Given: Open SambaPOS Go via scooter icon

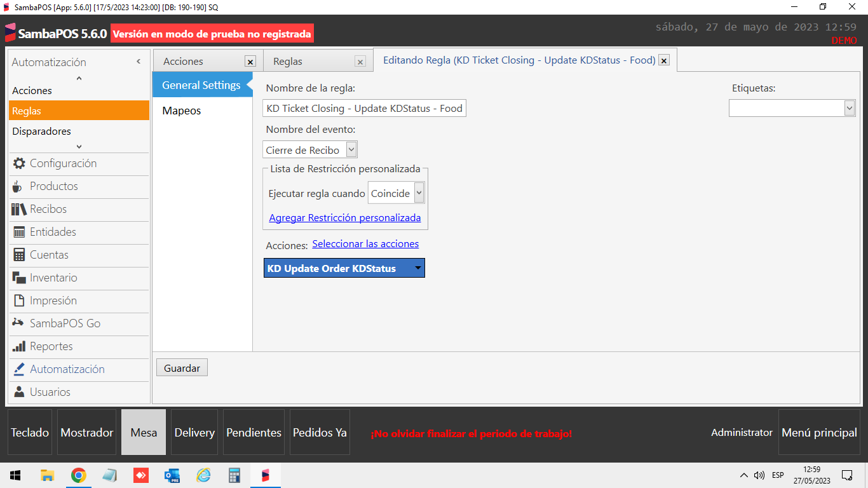Looking at the screenshot, I should 18,323.
